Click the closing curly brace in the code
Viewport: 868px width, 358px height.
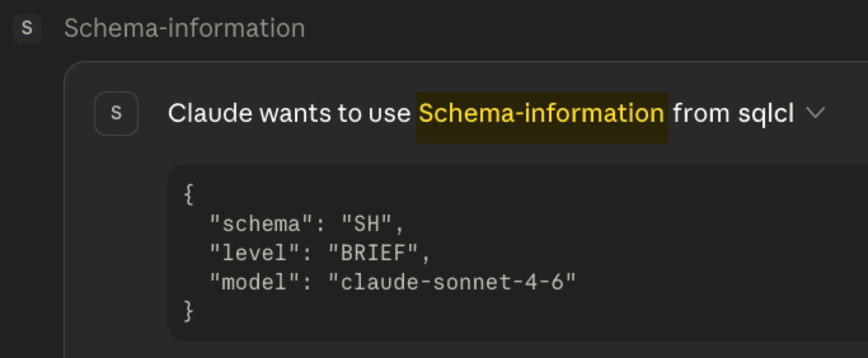point(188,311)
